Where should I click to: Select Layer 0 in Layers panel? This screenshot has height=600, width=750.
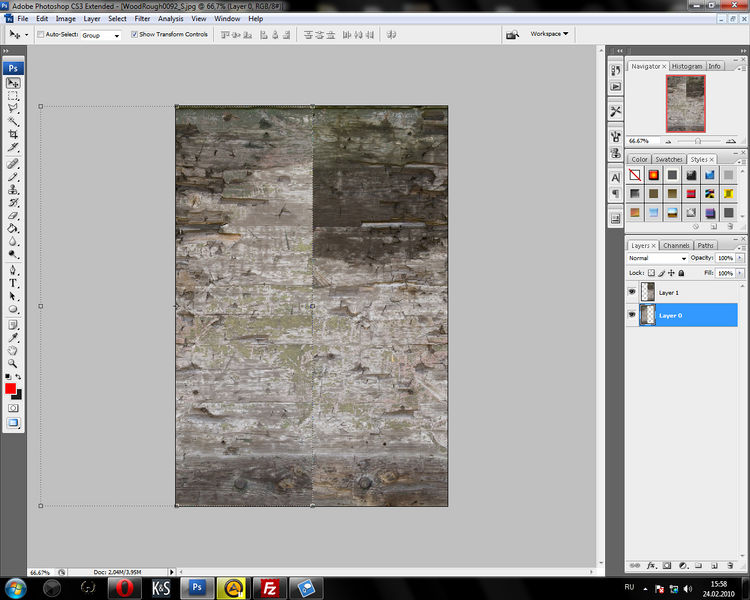tap(689, 315)
